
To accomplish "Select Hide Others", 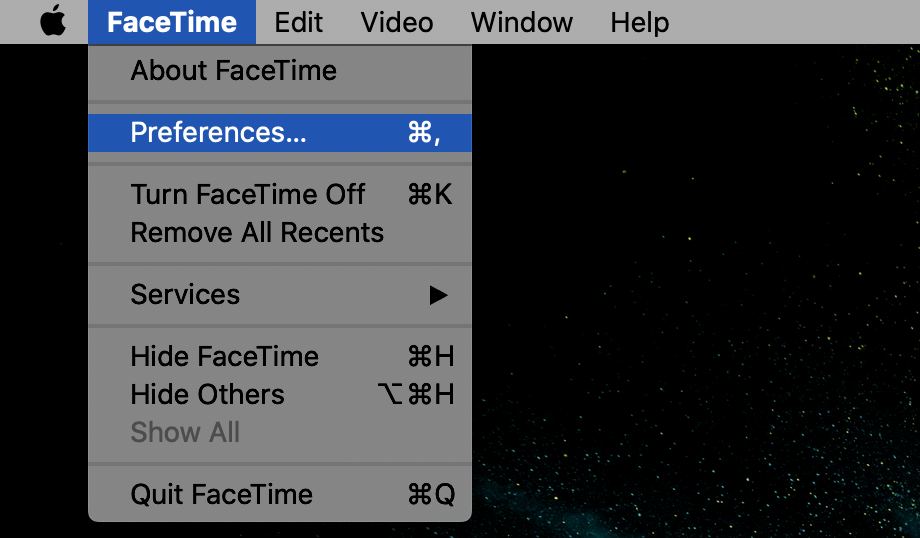I will pyautogui.click(x=207, y=395).
